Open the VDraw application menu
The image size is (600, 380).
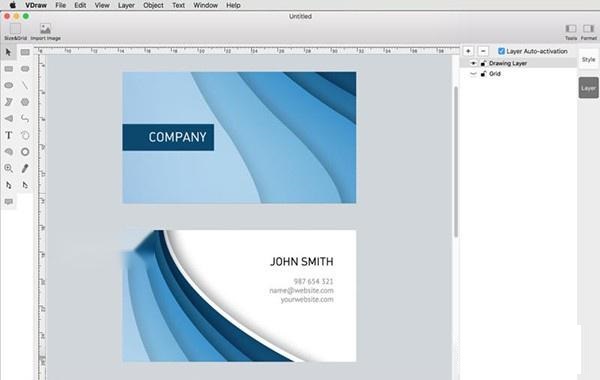pyautogui.click(x=36, y=5)
